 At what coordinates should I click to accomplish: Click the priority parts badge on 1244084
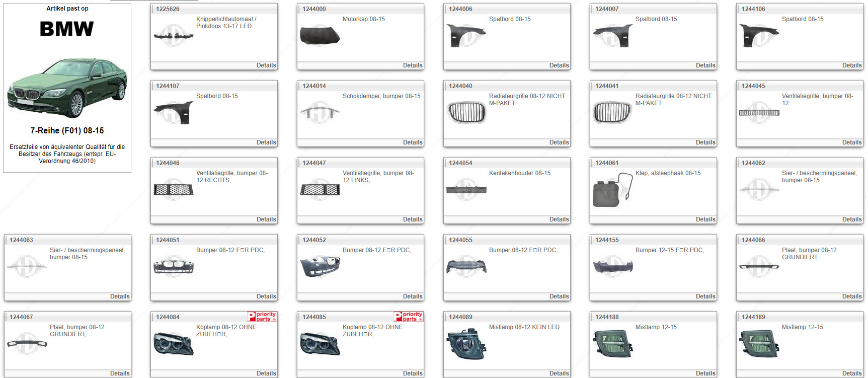tap(262, 317)
